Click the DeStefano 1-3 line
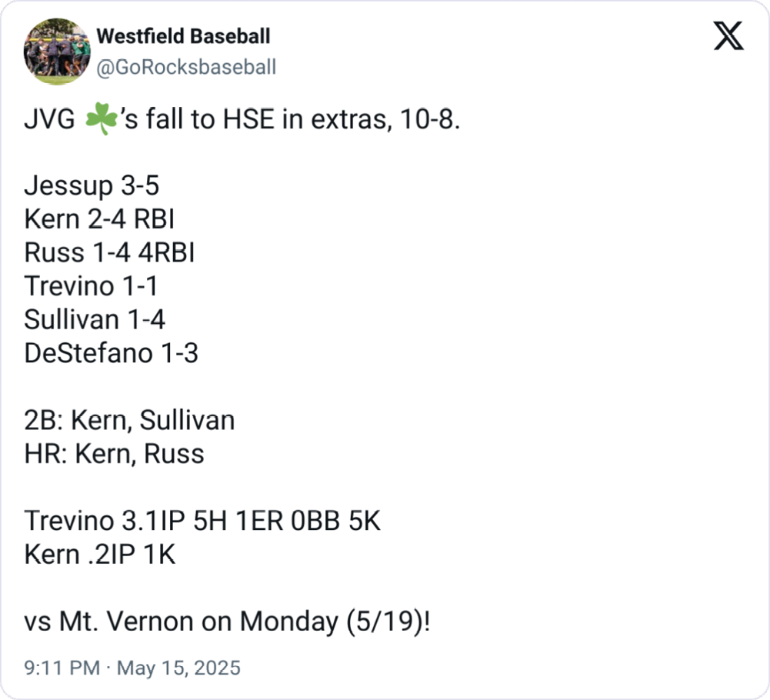770x700 pixels. (111, 353)
